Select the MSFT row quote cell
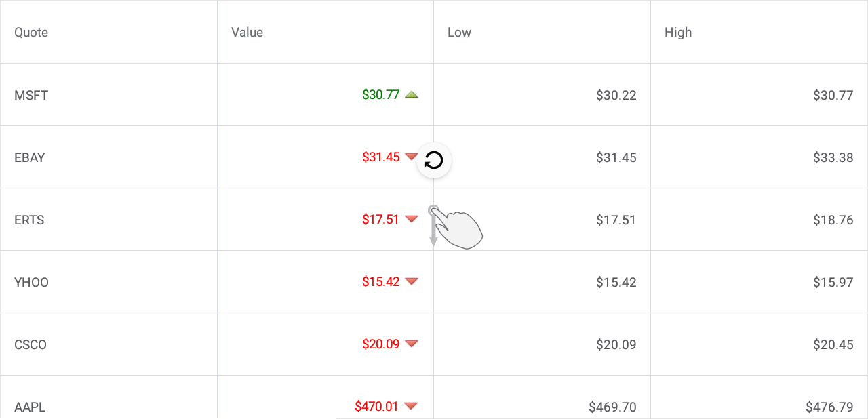Image resolution: width=868 pixels, height=419 pixels. click(108, 95)
